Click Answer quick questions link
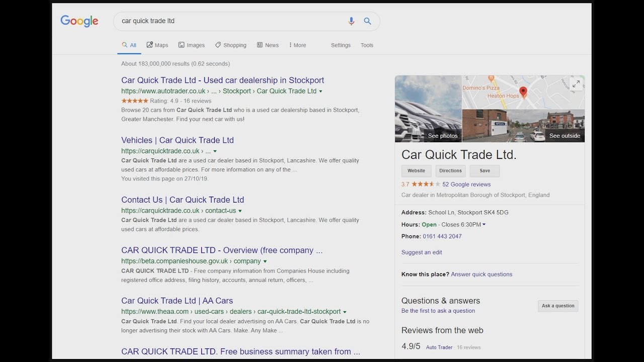644x362 pixels. 481,275
